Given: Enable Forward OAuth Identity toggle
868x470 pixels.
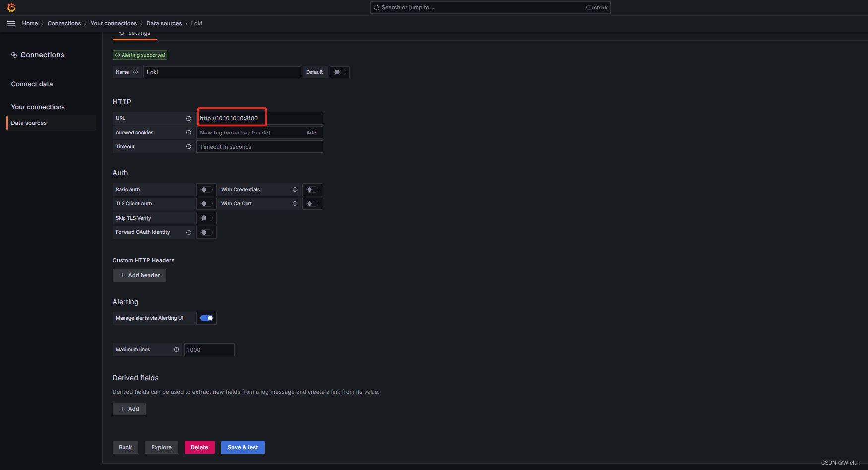Looking at the screenshot, I should [206, 233].
